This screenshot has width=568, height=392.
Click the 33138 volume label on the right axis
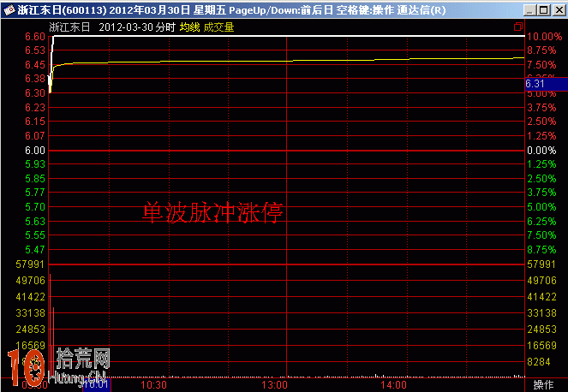(x=541, y=312)
